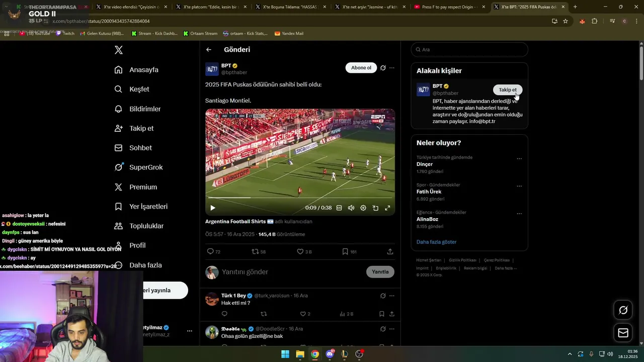Go to Anasayfa in the sidebar
The height and width of the screenshot is (362, 644).
point(137,70)
